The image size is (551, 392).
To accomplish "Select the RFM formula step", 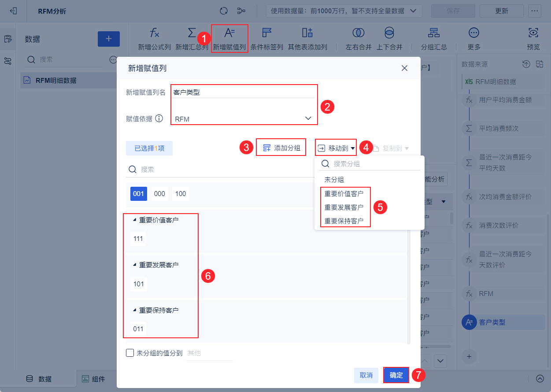I will tap(503, 293).
